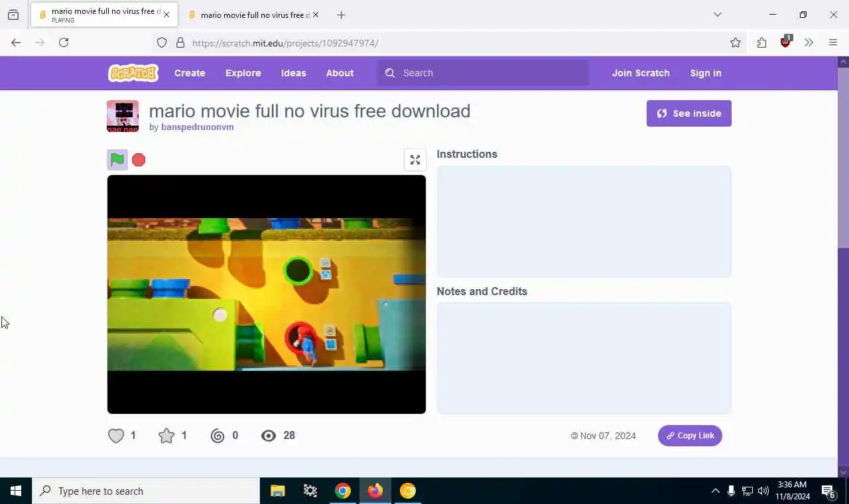Open the Windows Start menu
Image resolution: width=849 pixels, height=504 pixels.
[x=16, y=491]
